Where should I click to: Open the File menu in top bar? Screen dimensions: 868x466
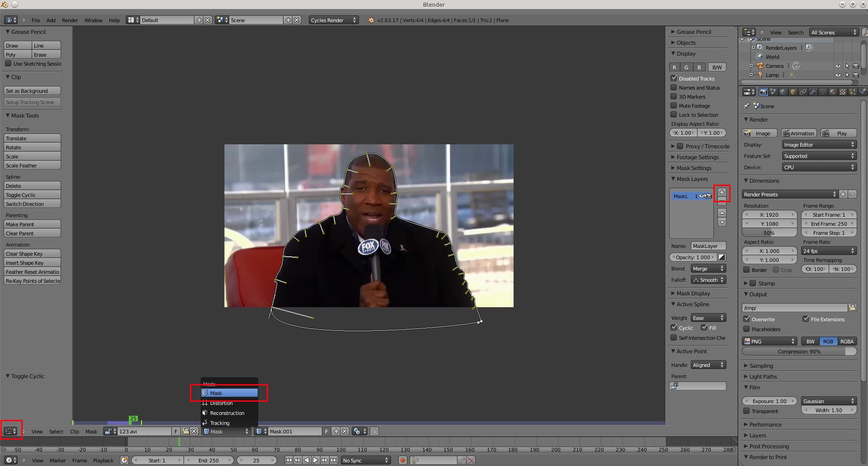[x=36, y=20]
